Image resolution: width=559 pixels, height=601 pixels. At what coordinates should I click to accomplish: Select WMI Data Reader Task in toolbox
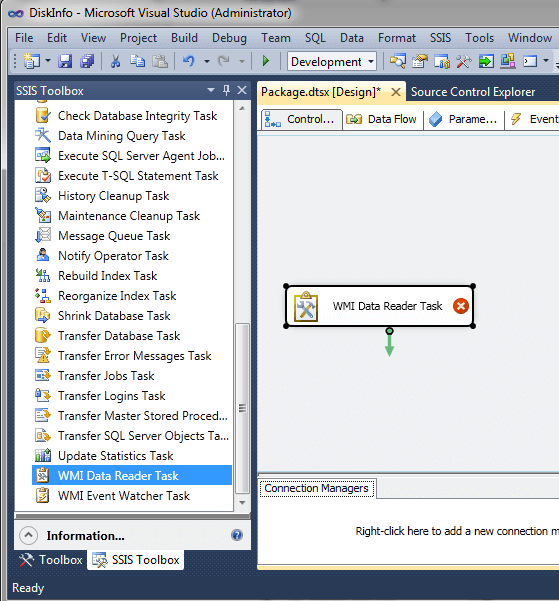[132, 476]
